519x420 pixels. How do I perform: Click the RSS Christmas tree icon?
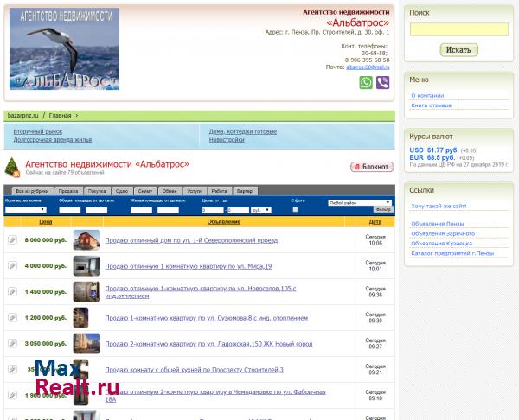coord(12,167)
